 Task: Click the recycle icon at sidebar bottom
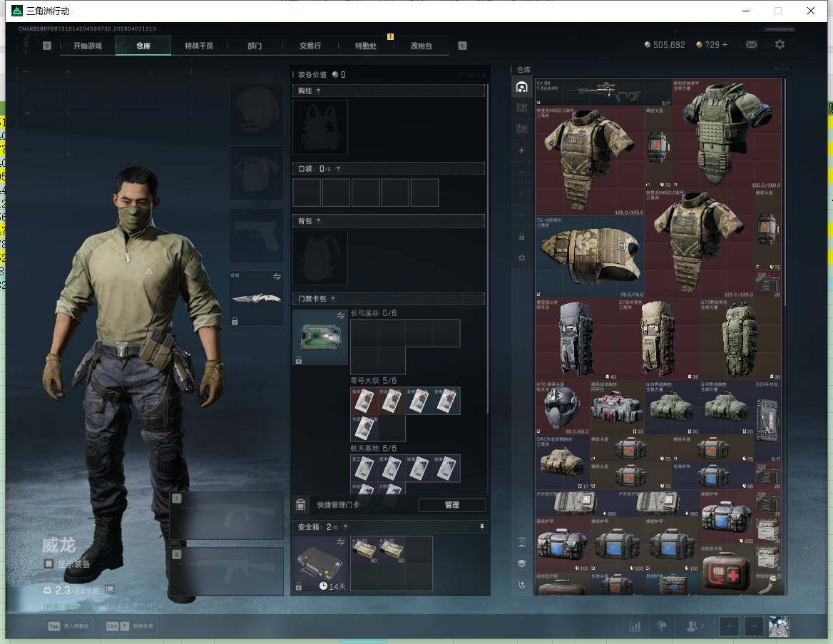click(521, 585)
